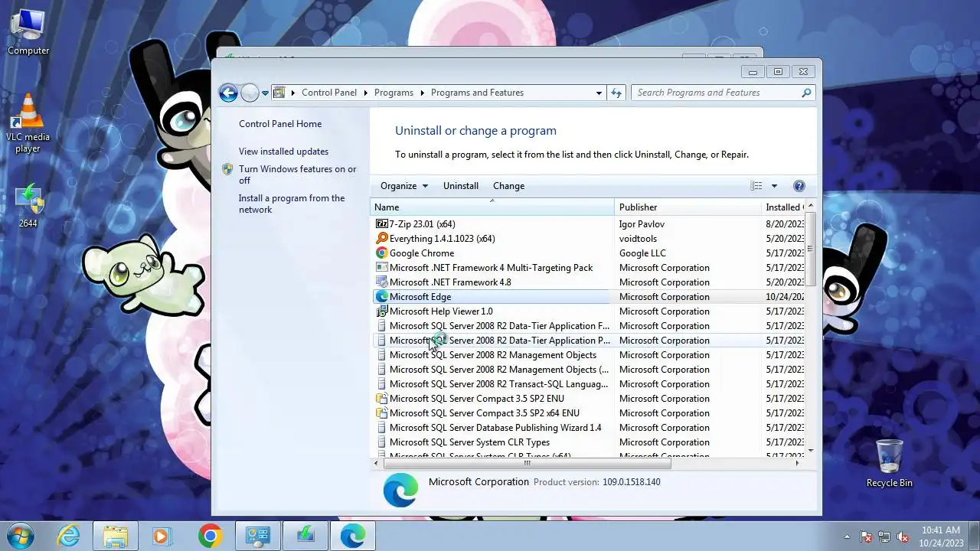Viewport: 980px width, 551px height.
Task: Click the Uninstall toolbar button
Action: (x=461, y=186)
